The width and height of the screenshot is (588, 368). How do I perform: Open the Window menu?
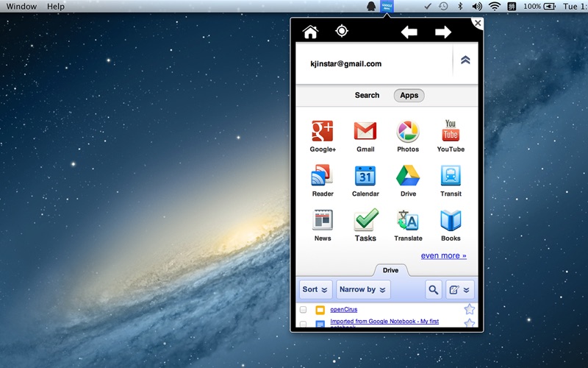(x=21, y=7)
